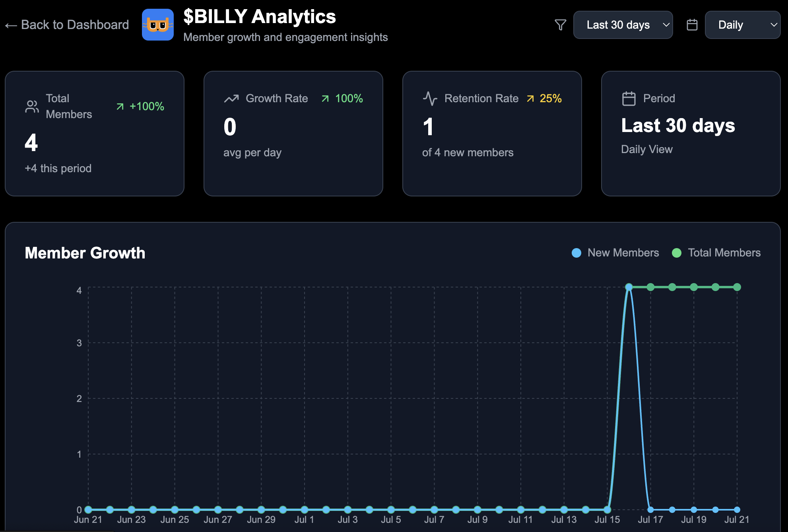Click the green Total Members legend dot

677,252
